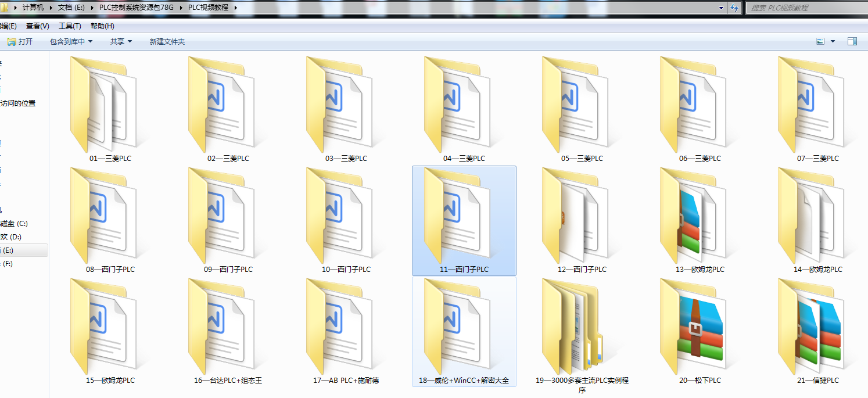Toggle the preview pane icon

coord(852,41)
